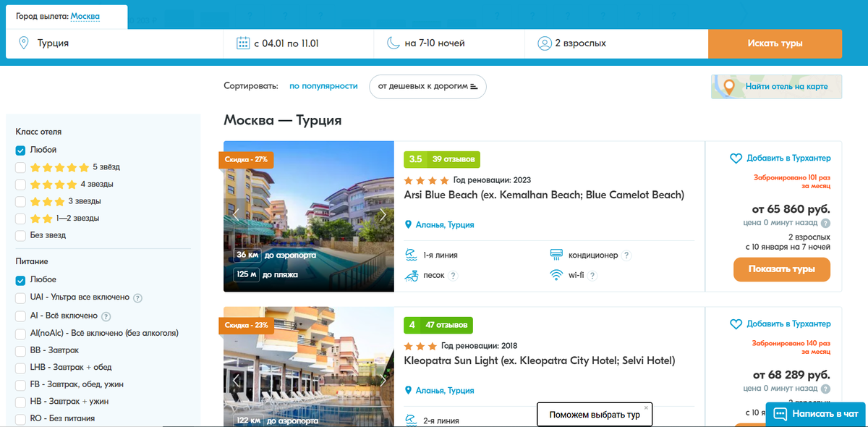Click the Поможем выбрать тур popup

pos(595,415)
